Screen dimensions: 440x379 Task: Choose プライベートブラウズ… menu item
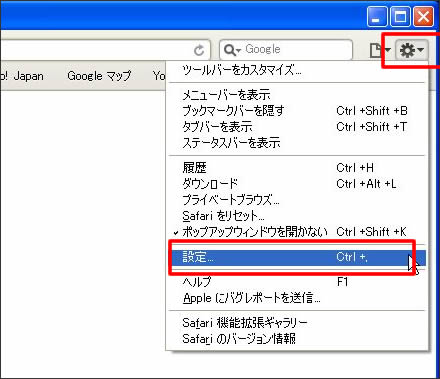(297, 200)
